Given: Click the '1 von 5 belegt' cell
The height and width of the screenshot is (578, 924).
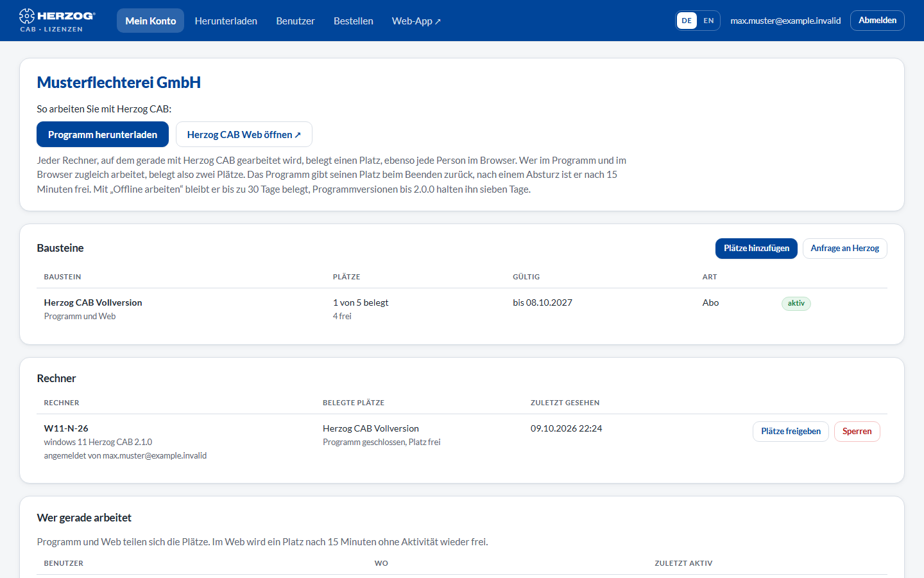Looking at the screenshot, I should click(x=361, y=302).
